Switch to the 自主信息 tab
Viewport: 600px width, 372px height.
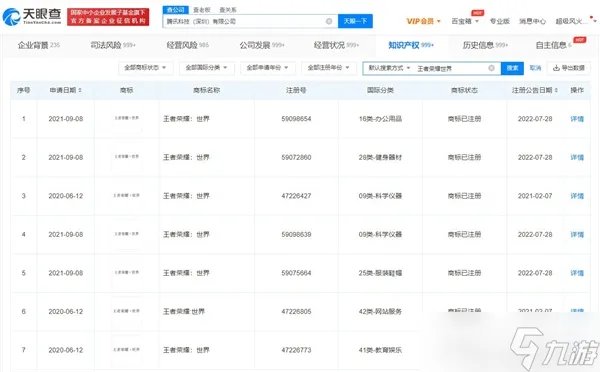coord(554,45)
